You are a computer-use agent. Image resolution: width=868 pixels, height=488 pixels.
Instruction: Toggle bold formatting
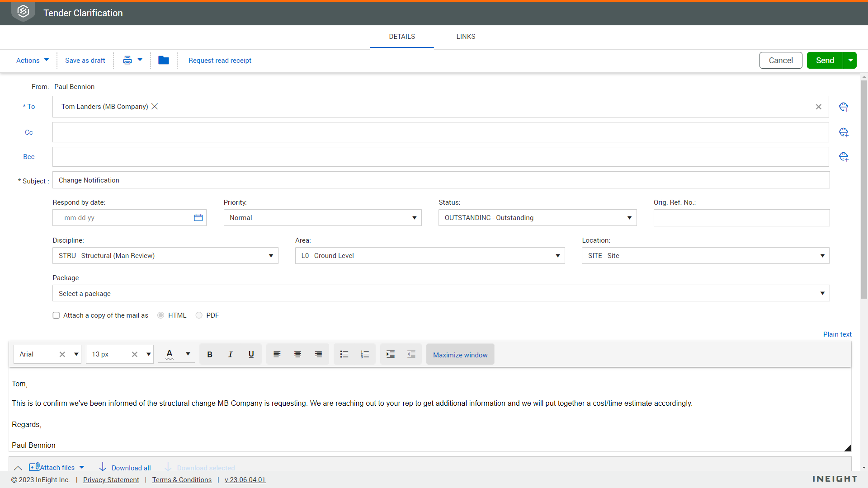210,355
